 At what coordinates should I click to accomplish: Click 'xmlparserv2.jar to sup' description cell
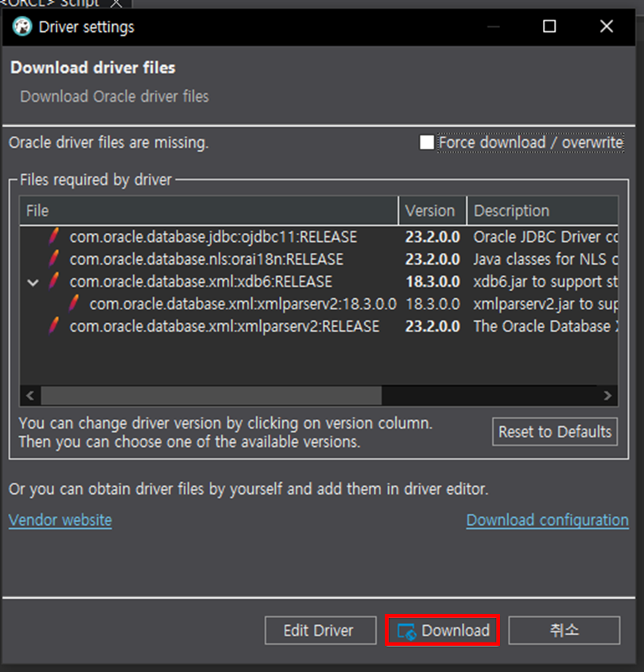click(x=545, y=304)
